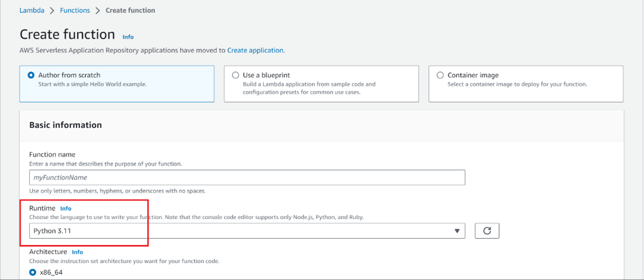Click the 'Basic information' section heading
644x280 pixels.
coord(65,125)
